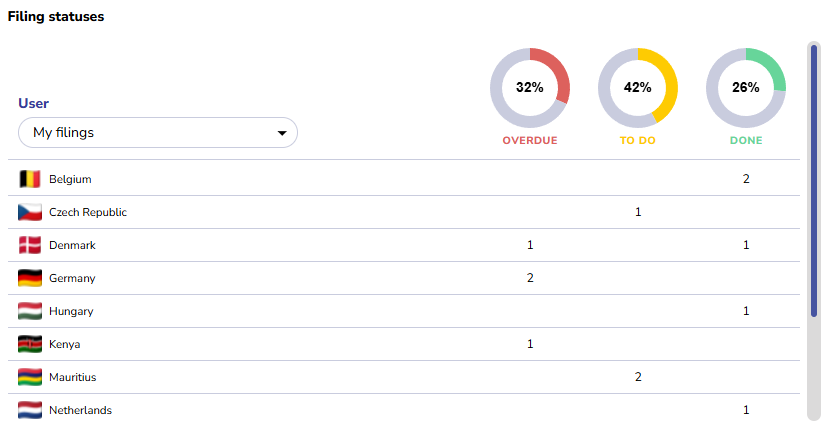Click the Germany flag icon

pos(30,278)
